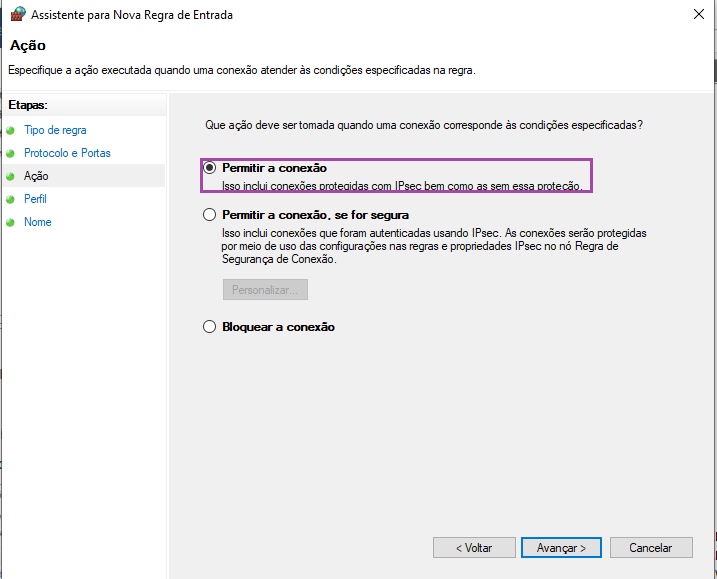Viewport: 717px width, 579px height.
Task: Select the 'Ação' step in sidebar
Action: click(x=36, y=176)
